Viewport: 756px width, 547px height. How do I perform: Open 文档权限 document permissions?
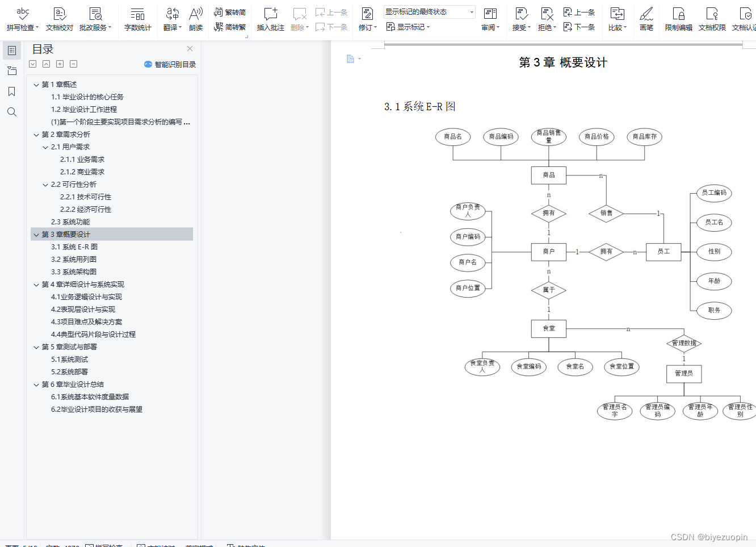click(712, 19)
